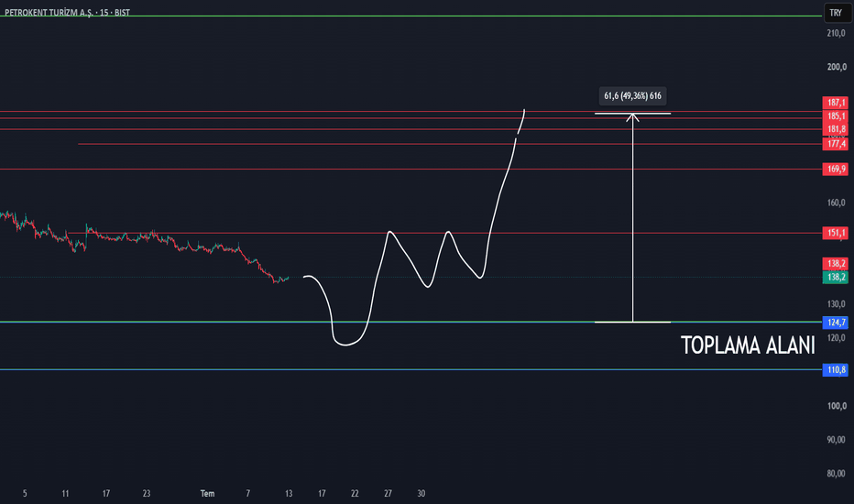Click the green 138,2 current price label
Viewport: 854px width, 504px height.
[x=836, y=278]
